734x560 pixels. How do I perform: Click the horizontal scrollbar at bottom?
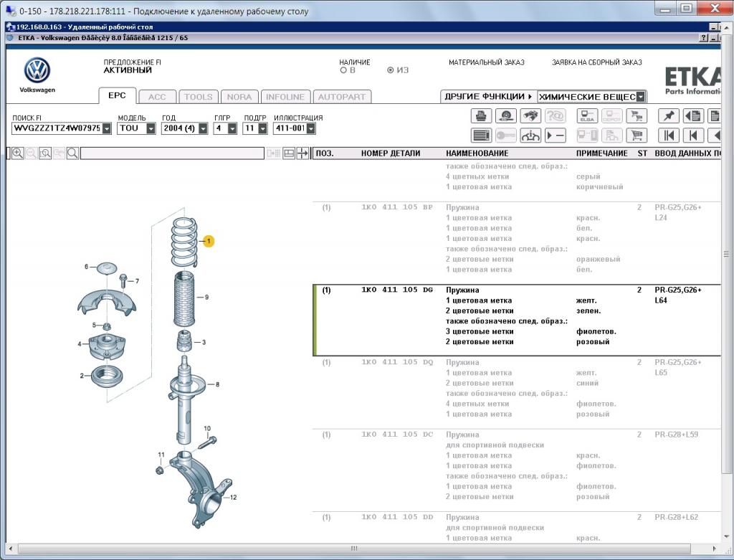point(354,549)
